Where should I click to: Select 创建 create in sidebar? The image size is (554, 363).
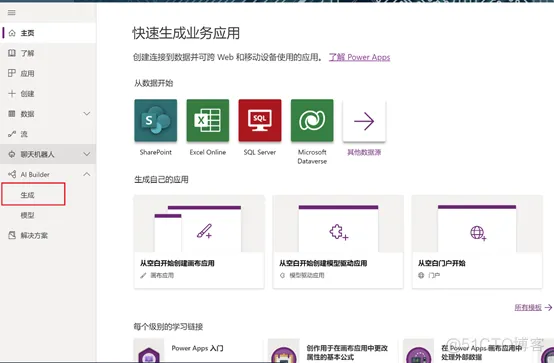(x=48, y=93)
